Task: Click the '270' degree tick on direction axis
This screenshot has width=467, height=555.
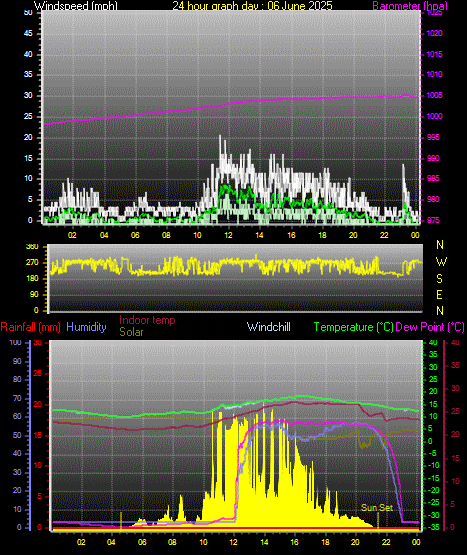Action: pyautogui.click(x=32, y=263)
